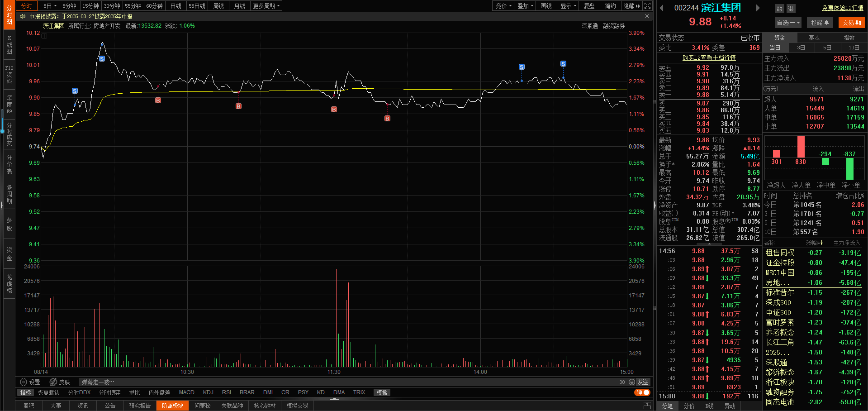Click the 复盘 replay button
This screenshot has height=411, width=868.
(589, 6)
